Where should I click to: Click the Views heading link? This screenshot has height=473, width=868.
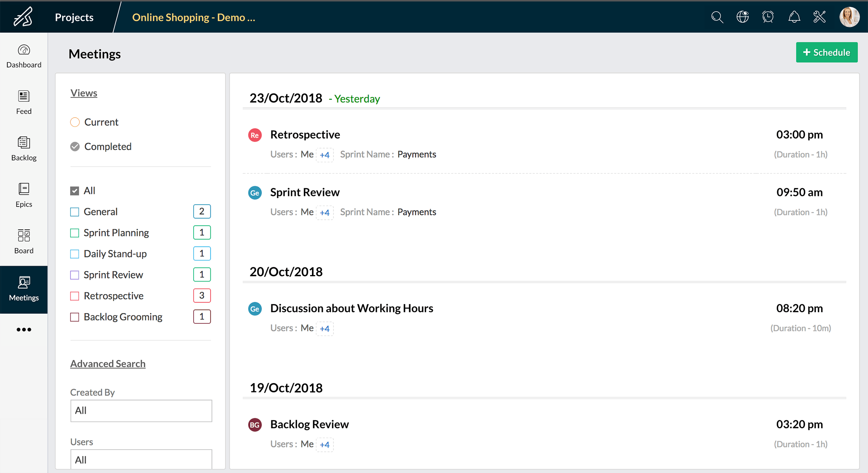coord(84,93)
